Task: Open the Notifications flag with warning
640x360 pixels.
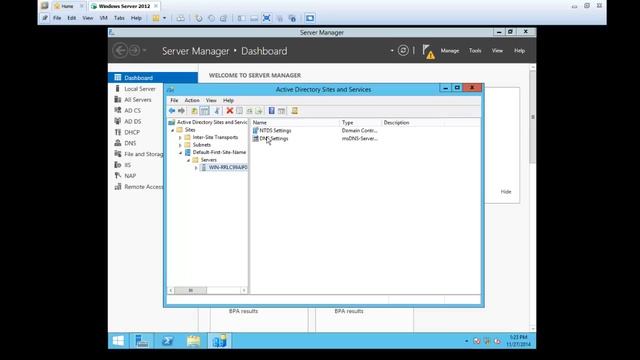Action: (428, 52)
